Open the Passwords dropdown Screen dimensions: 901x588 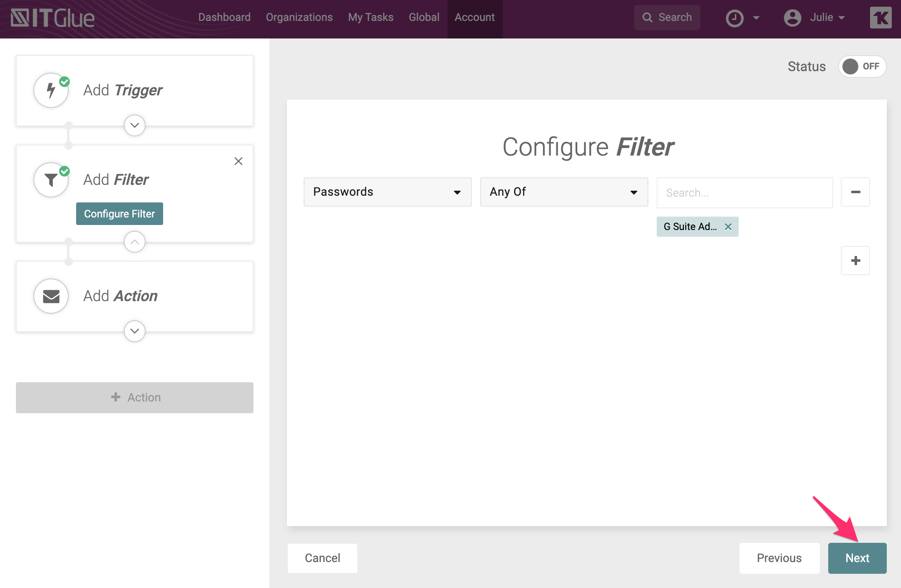(x=387, y=192)
